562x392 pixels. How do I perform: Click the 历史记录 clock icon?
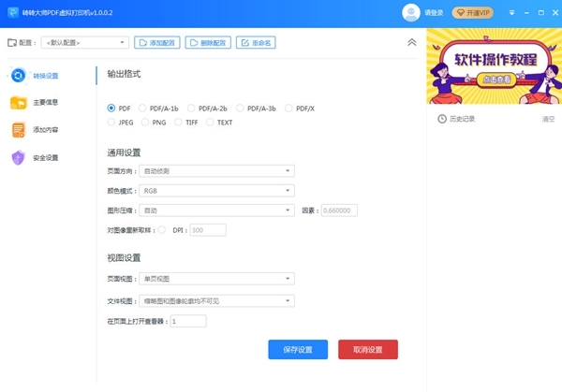click(442, 119)
